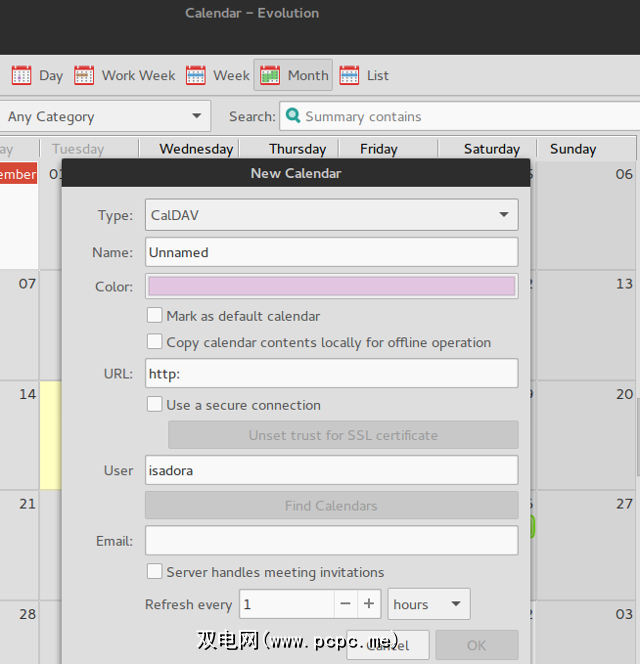The width and height of the screenshot is (640, 664).
Task: Increase the refresh interval with plus
Action: coord(369,604)
